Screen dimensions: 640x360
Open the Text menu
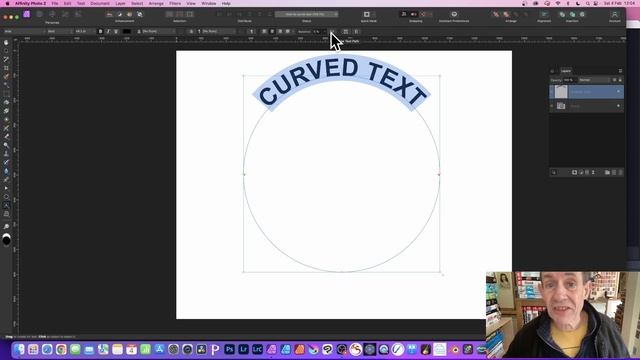pos(81,3)
